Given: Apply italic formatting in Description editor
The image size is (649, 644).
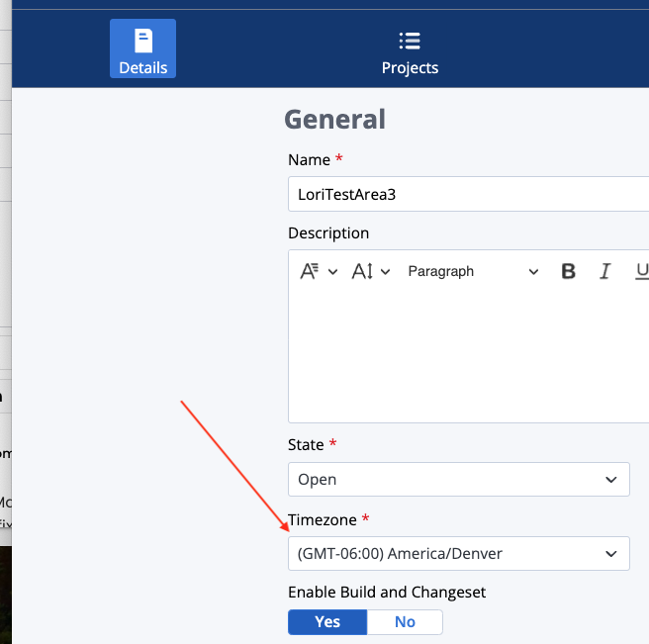Looking at the screenshot, I should 605,271.
